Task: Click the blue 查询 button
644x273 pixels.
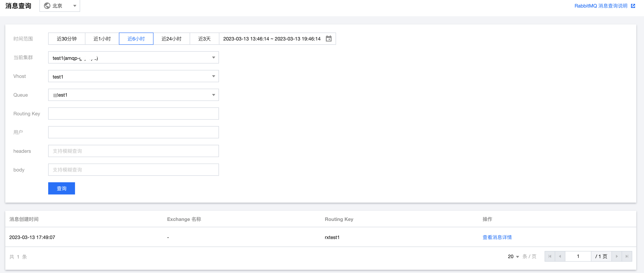Action: click(x=62, y=188)
